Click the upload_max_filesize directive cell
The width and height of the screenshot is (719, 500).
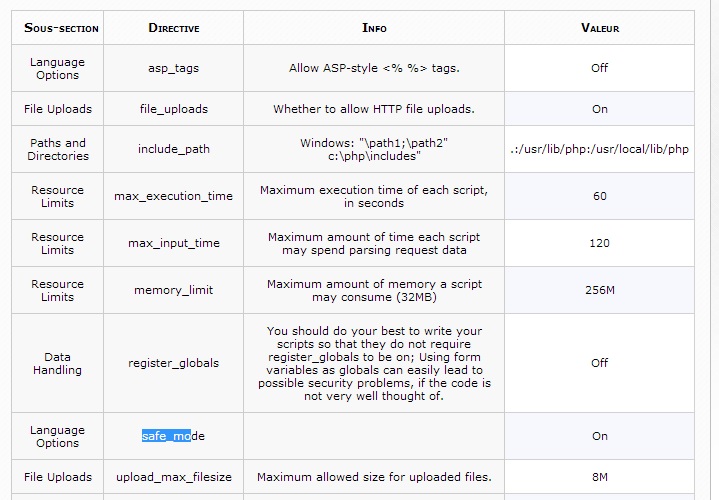point(174,477)
